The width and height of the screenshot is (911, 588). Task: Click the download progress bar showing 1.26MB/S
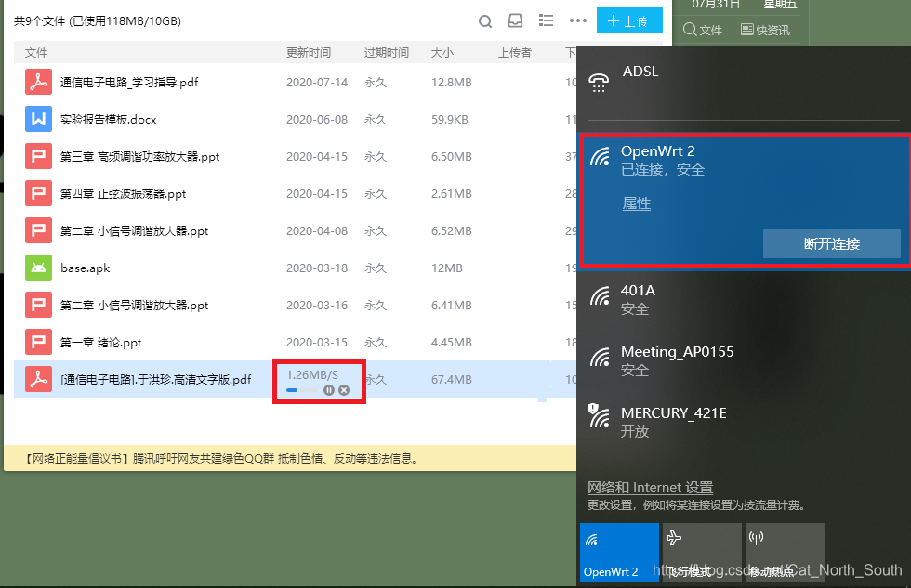point(302,389)
